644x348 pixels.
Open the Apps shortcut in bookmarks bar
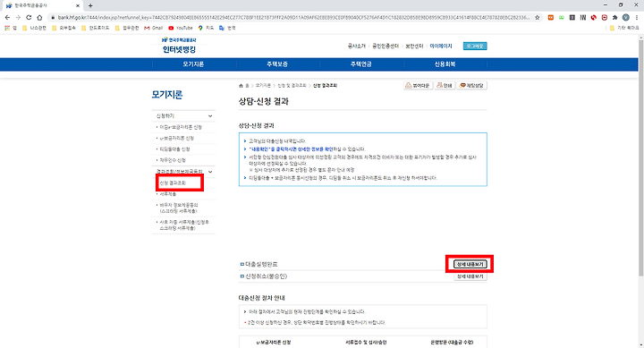click(10, 28)
